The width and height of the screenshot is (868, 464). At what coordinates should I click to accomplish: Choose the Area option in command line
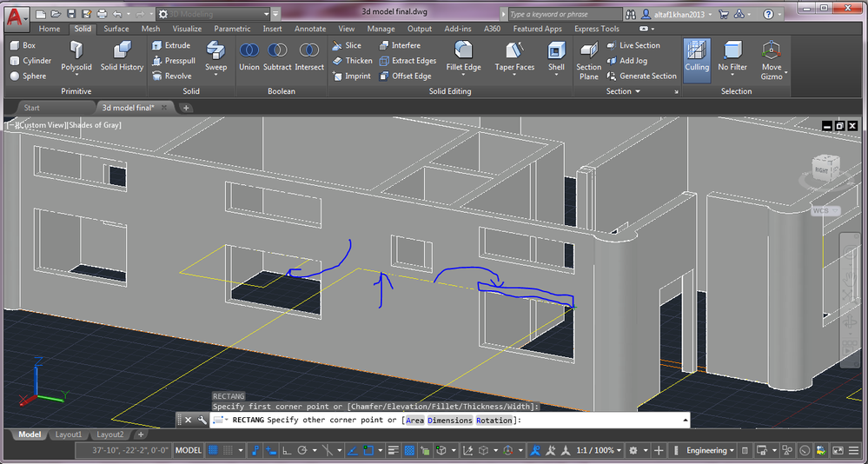point(414,421)
